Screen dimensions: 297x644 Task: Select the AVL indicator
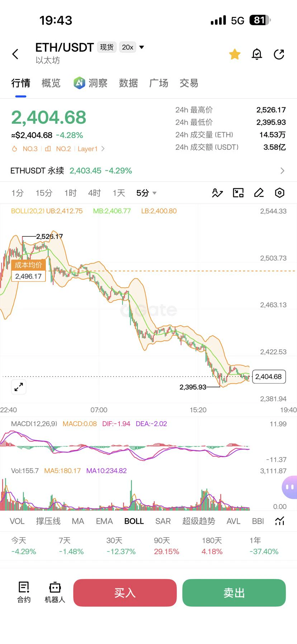pyautogui.click(x=233, y=521)
